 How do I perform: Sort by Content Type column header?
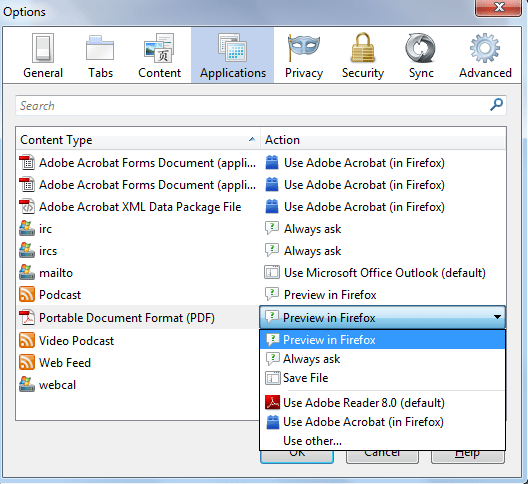pyautogui.click(x=138, y=139)
